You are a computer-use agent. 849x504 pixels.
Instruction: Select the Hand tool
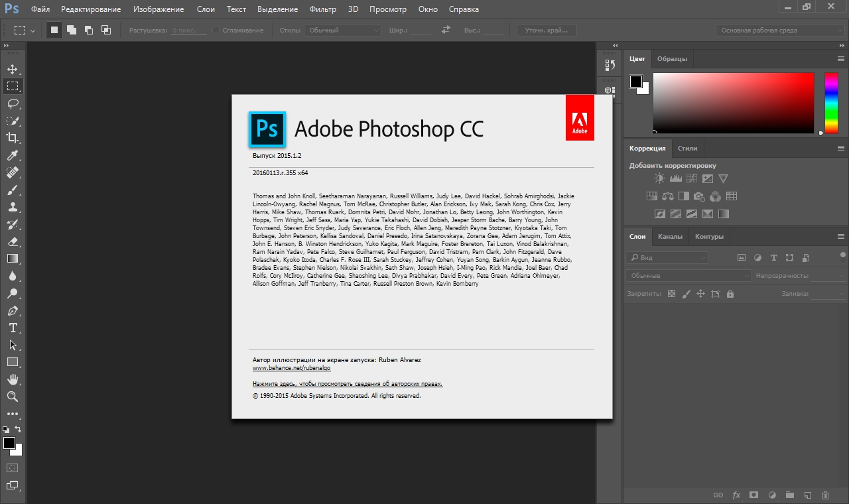click(13, 379)
